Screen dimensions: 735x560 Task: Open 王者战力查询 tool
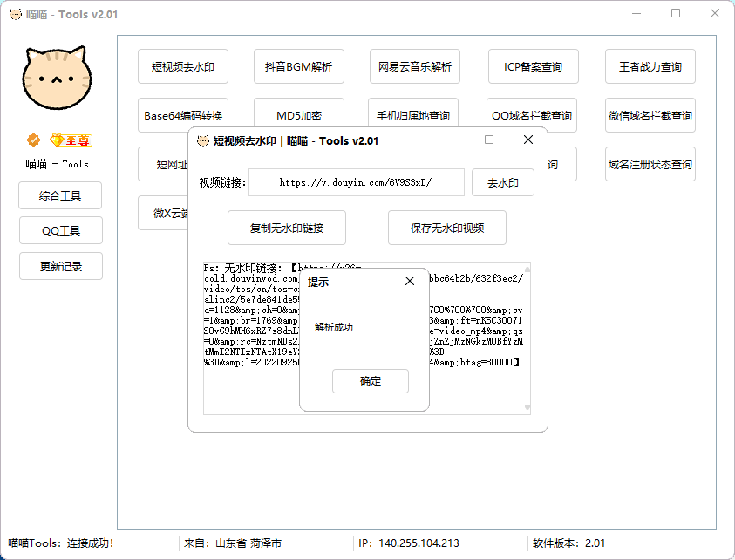click(x=650, y=66)
